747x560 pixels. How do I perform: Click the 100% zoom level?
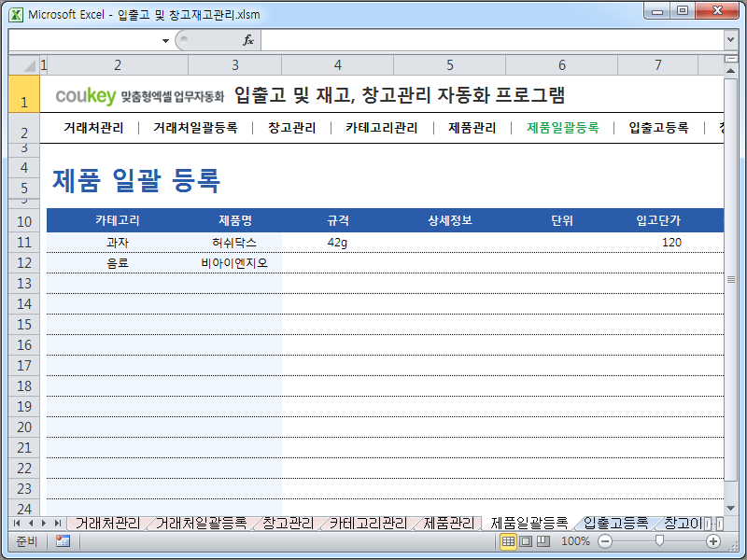point(575,541)
